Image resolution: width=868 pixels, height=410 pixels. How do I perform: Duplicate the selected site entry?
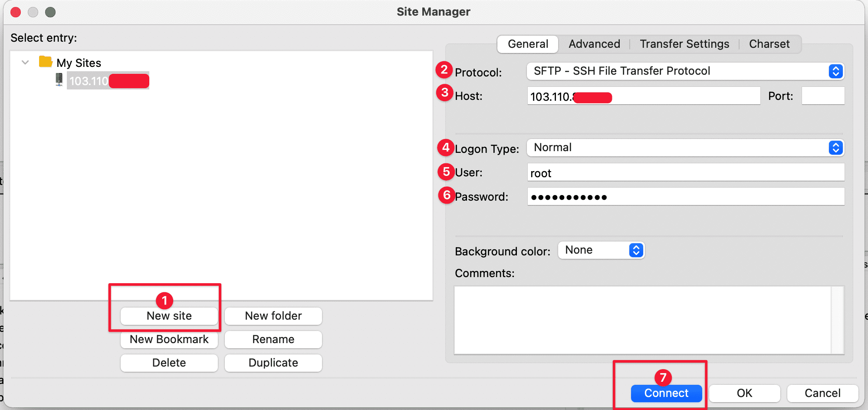(x=273, y=363)
